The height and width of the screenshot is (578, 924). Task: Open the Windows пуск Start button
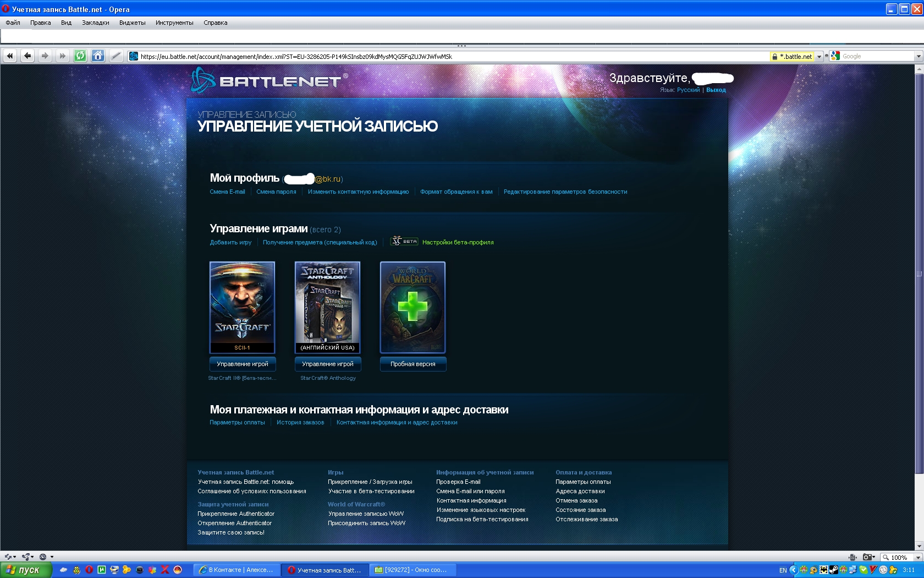click(25, 570)
